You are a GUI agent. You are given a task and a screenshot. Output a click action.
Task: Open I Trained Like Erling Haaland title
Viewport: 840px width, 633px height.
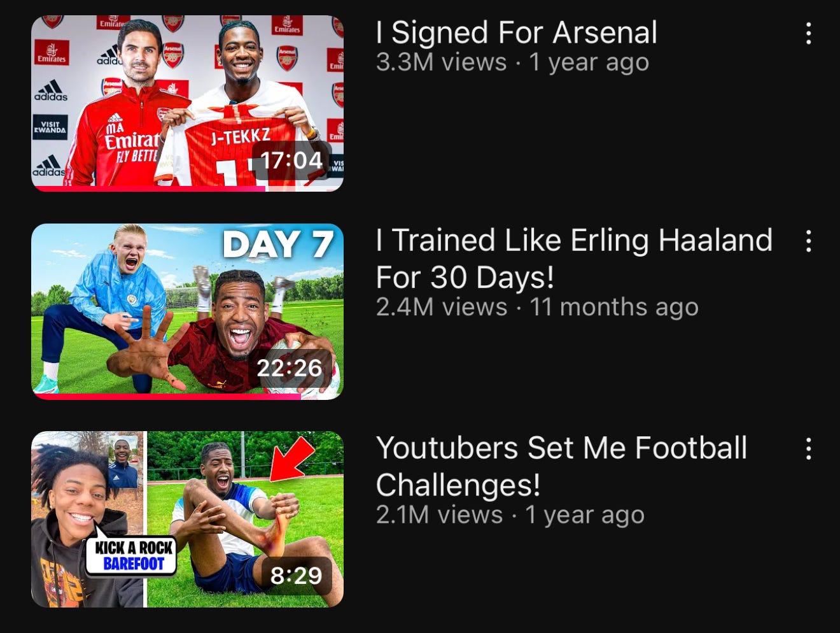(x=574, y=259)
